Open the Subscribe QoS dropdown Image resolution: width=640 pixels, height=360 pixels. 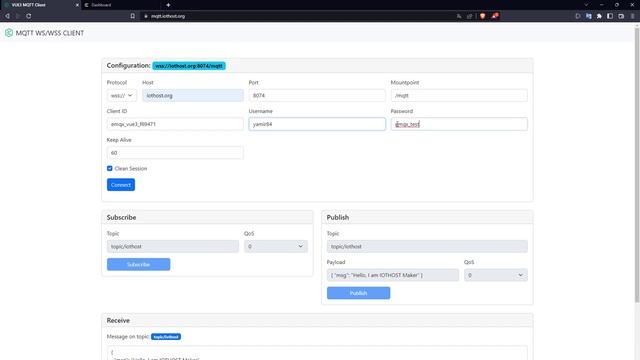[x=276, y=246]
